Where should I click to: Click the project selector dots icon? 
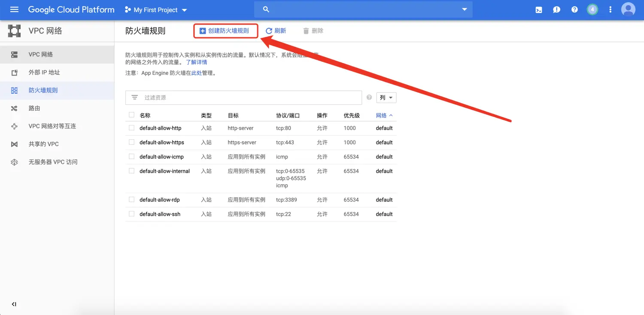[128, 9]
